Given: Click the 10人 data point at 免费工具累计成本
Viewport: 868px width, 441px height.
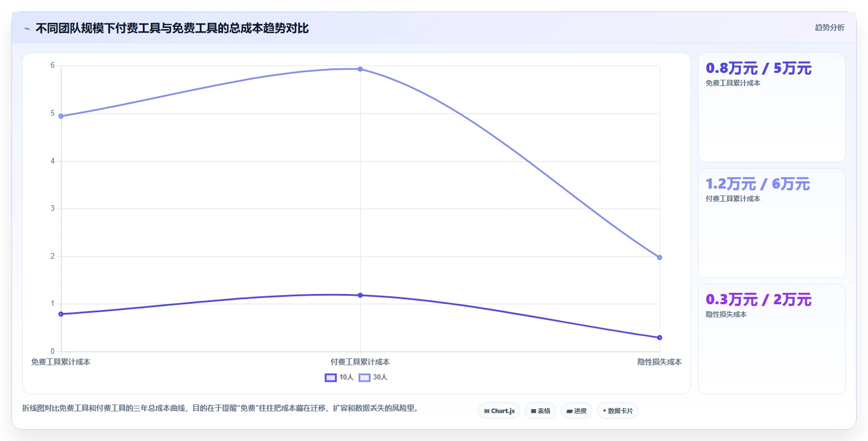Looking at the screenshot, I should [x=61, y=314].
